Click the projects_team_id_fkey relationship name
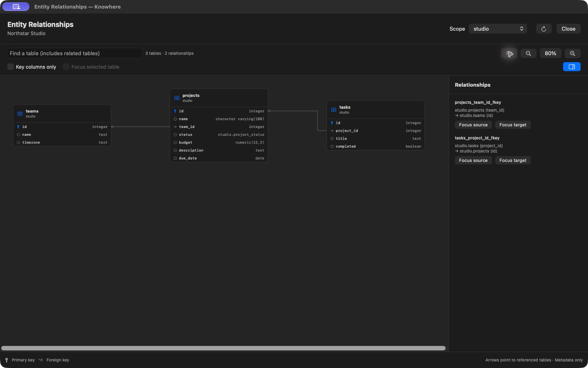Image resolution: width=588 pixels, height=368 pixels. point(478,102)
